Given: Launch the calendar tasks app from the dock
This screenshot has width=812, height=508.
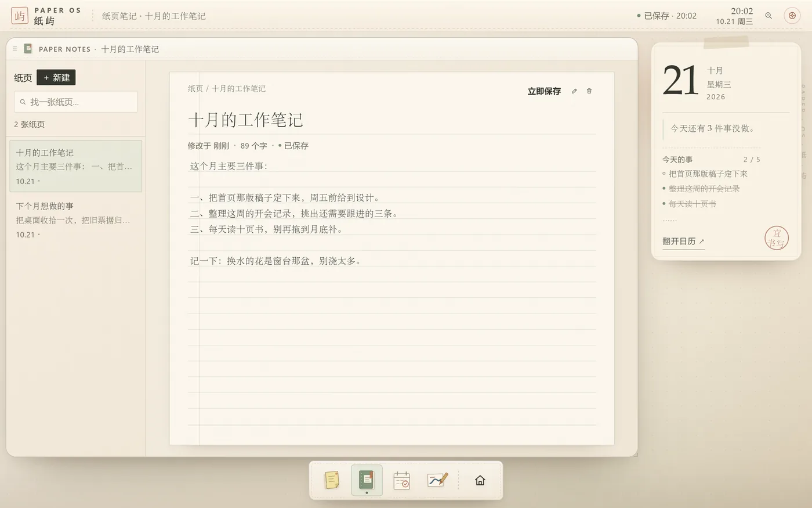Looking at the screenshot, I should 401,480.
